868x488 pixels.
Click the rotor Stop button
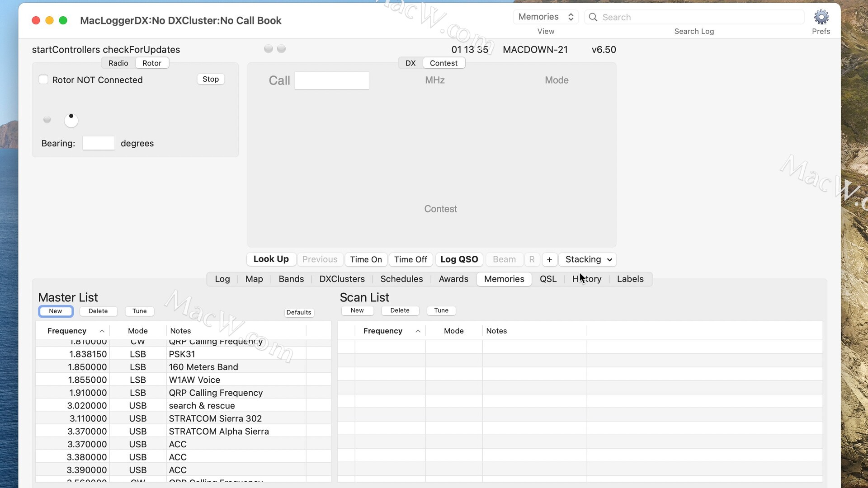click(211, 79)
